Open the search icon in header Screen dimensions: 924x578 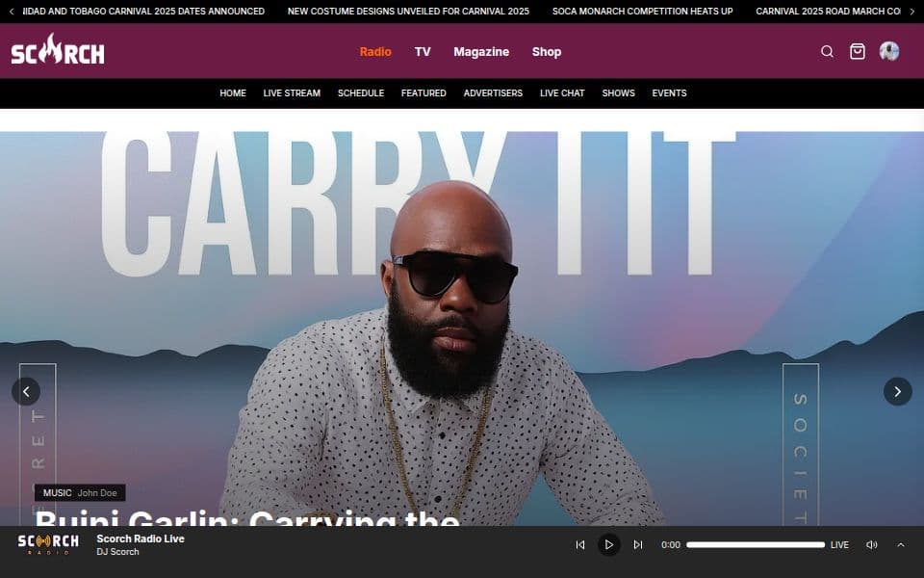[827, 52]
